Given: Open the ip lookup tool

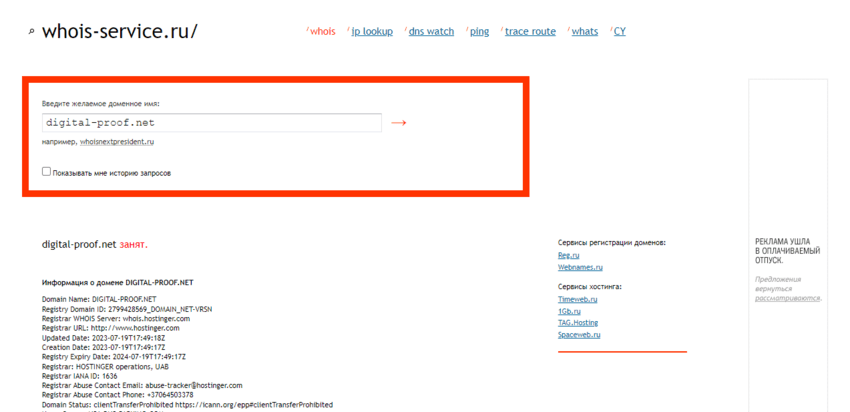Looking at the screenshot, I should [x=371, y=31].
